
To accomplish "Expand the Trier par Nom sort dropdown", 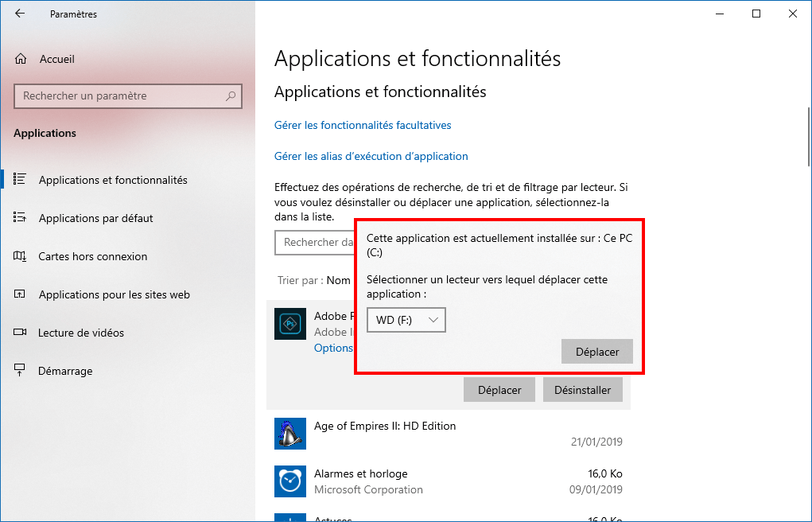I will (x=338, y=280).
